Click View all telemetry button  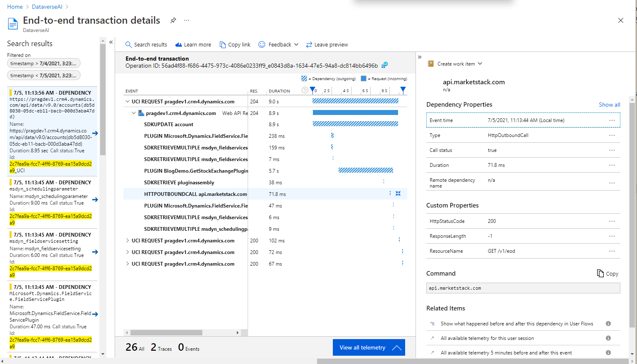[369, 347]
